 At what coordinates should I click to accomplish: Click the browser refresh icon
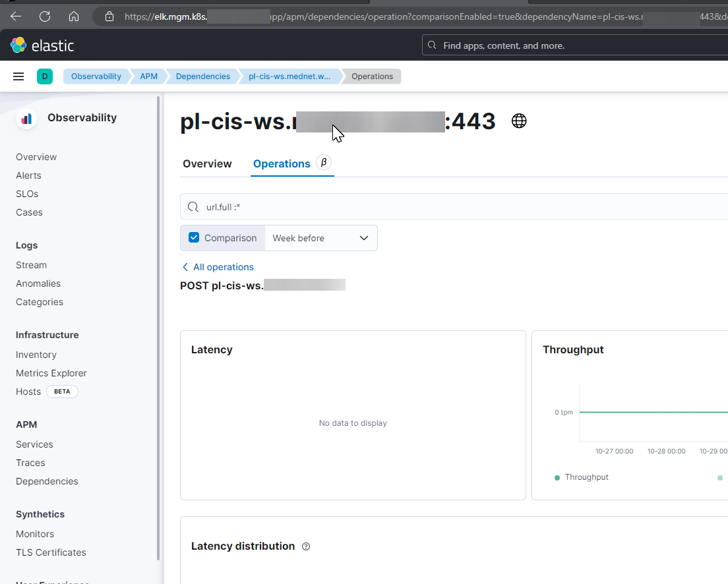tap(44, 16)
